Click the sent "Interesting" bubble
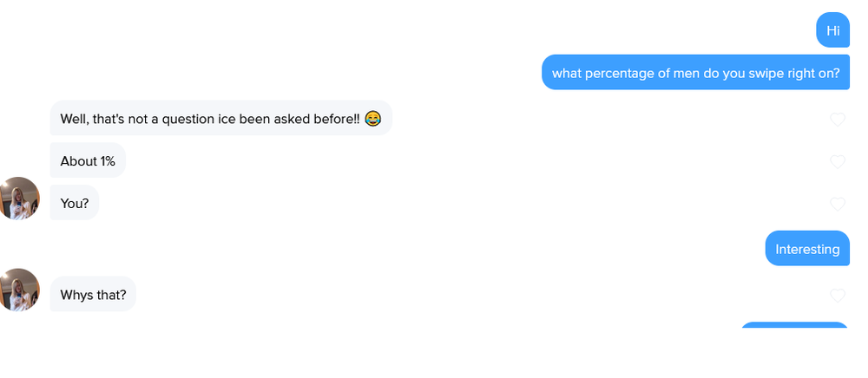The height and width of the screenshot is (378, 868). pyautogui.click(x=807, y=249)
